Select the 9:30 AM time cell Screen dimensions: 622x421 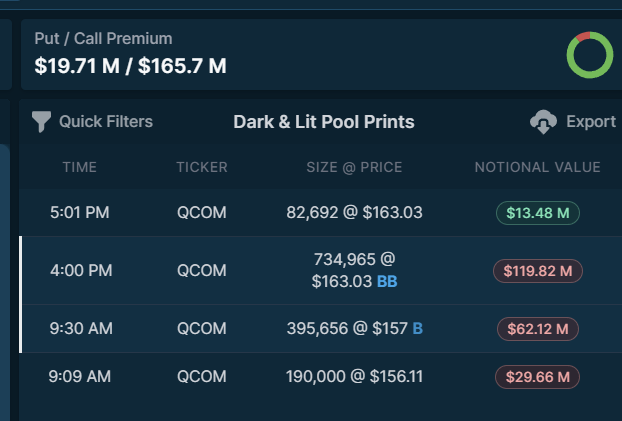point(81,329)
